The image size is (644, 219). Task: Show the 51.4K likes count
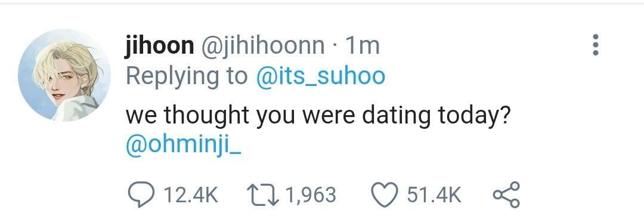(434, 195)
